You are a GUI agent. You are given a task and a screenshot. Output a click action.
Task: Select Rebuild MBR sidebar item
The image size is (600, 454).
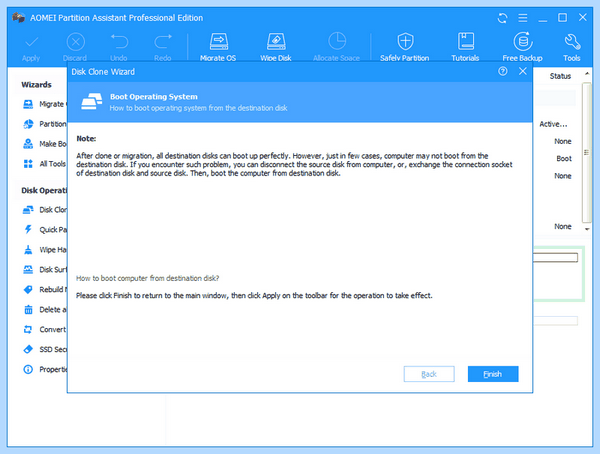[x=44, y=289]
